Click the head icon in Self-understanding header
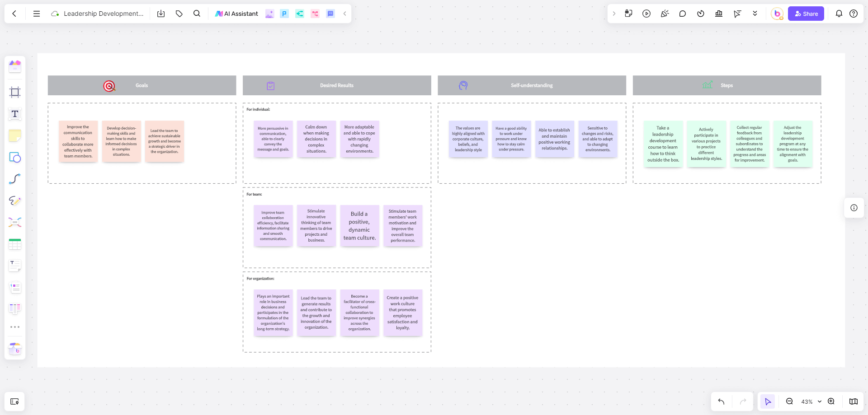868x415 pixels. [463, 85]
